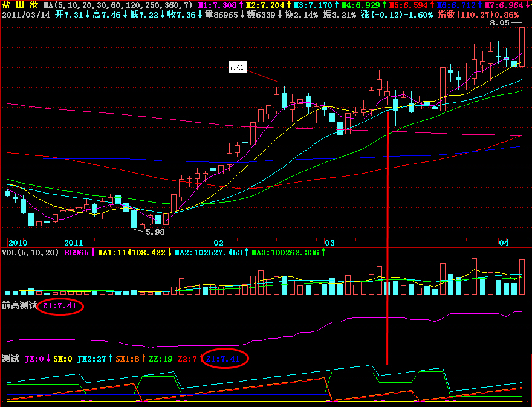Click the 7.41 price annotation box

coord(238,68)
